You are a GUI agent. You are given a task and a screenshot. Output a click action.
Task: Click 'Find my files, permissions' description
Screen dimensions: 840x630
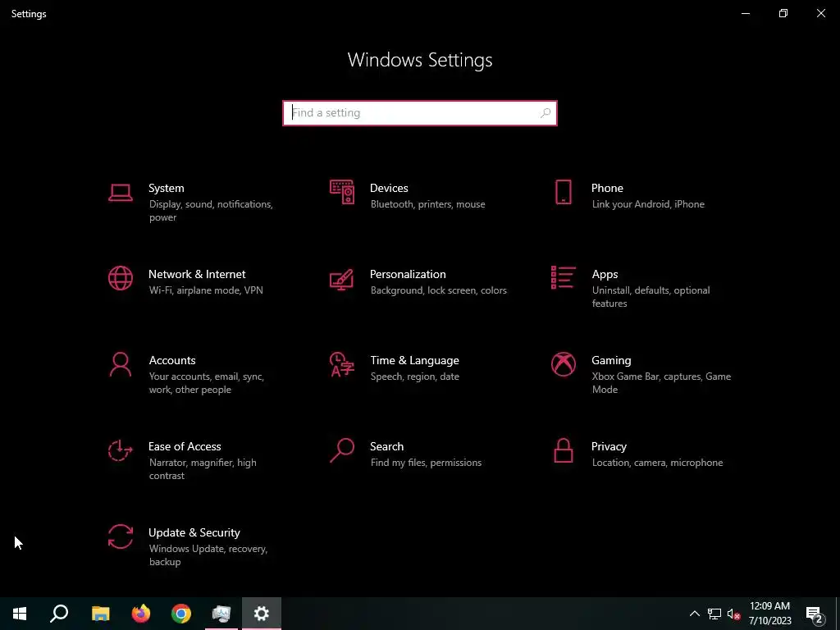426,463
